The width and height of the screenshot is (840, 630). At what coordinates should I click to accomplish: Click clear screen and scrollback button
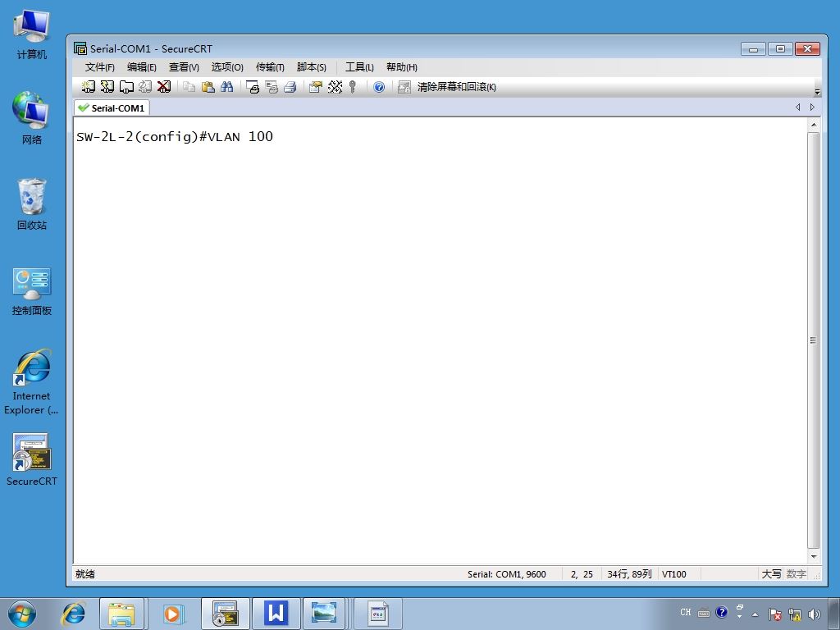point(456,87)
